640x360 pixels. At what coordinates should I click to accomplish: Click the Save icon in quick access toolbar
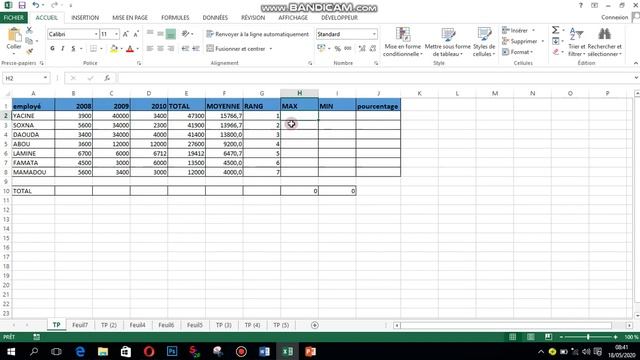[x=22, y=5]
